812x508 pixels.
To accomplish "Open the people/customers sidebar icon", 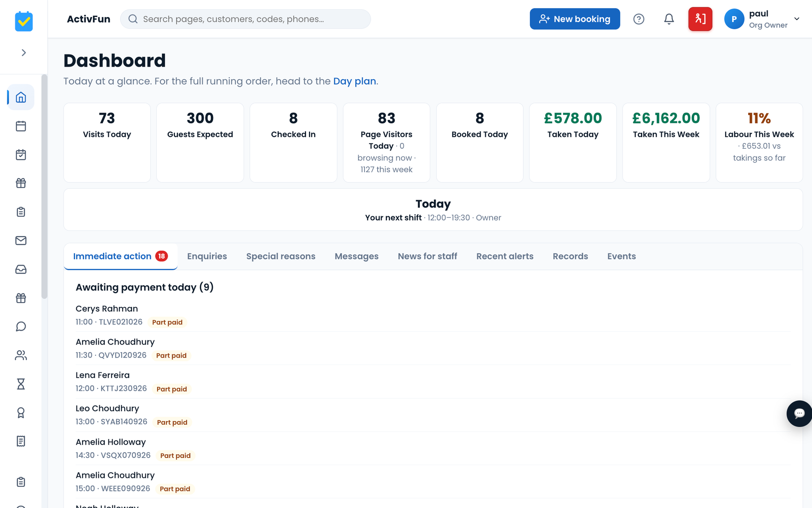I will point(21,355).
